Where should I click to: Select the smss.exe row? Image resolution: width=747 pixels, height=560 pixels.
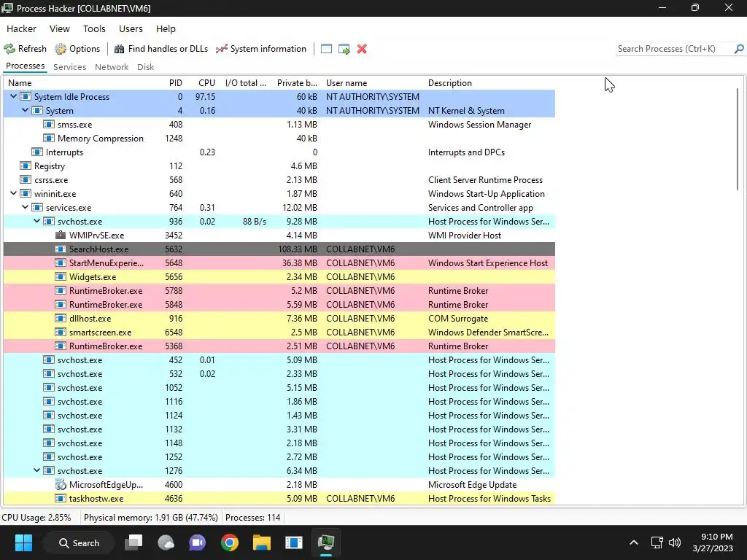(279, 124)
